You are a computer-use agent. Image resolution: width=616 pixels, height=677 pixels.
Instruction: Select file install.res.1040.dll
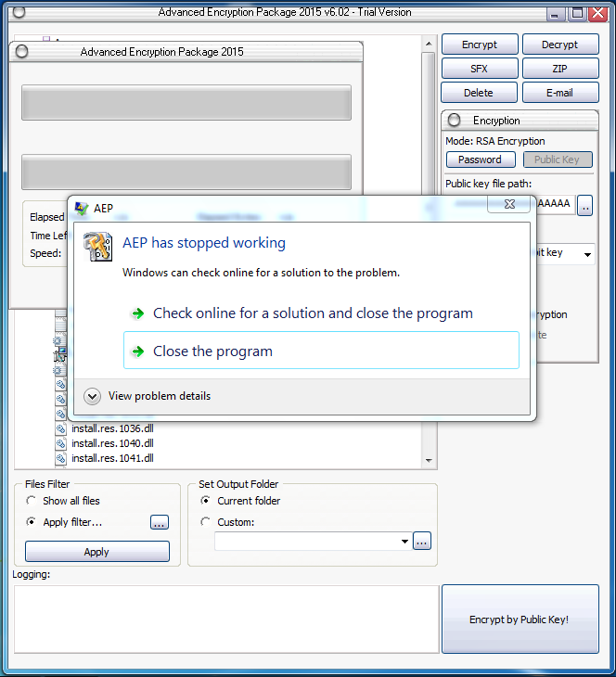[x=113, y=443]
